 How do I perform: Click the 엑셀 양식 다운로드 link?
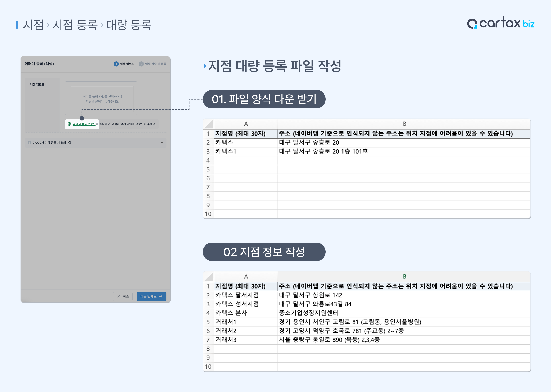point(84,124)
